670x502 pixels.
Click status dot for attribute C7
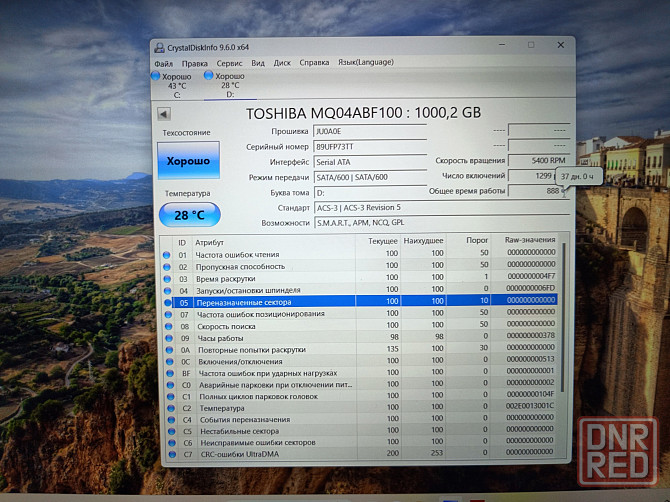click(172, 455)
